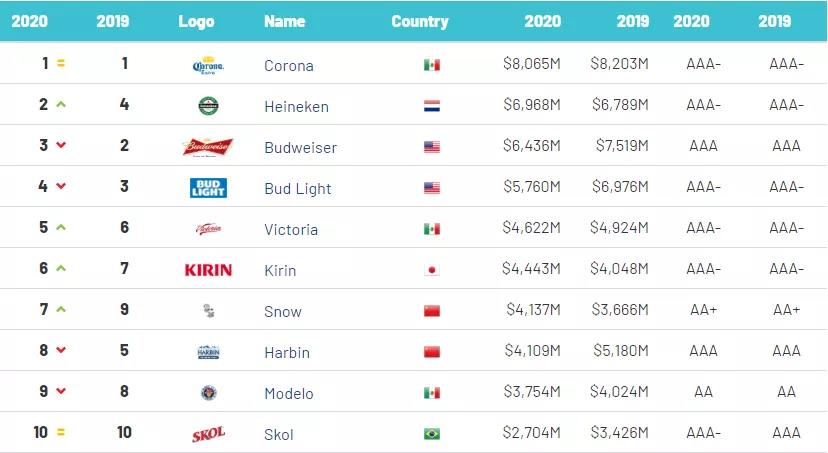
Task: Click green up arrow next to rank 2
Action: pyautogui.click(x=61, y=105)
